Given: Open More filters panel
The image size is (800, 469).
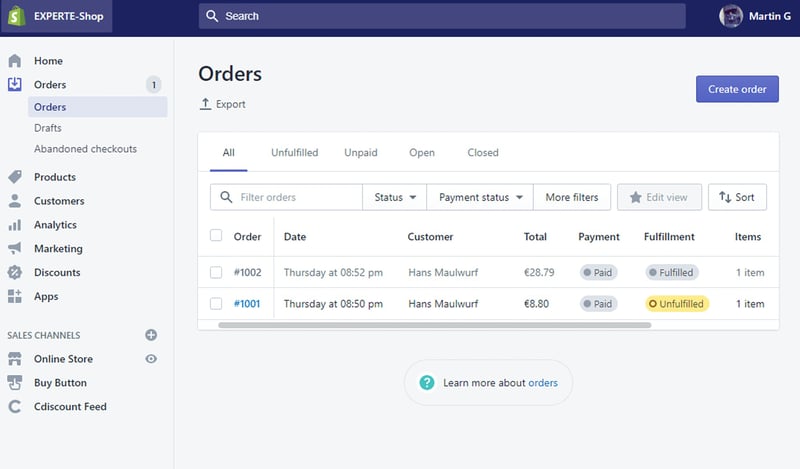Looking at the screenshot, I should coord(572,197).
